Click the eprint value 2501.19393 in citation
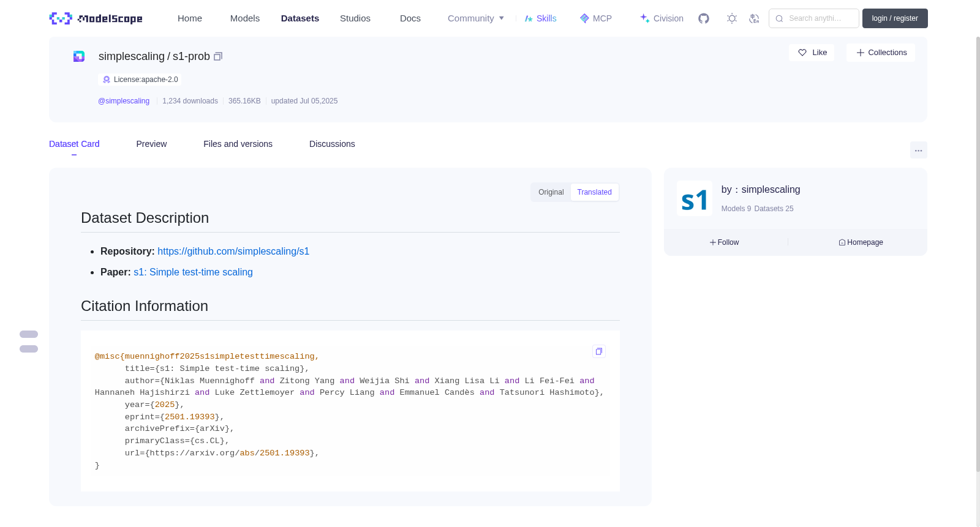980x527 pixels. pyautogui.click(x=190, y=417)
